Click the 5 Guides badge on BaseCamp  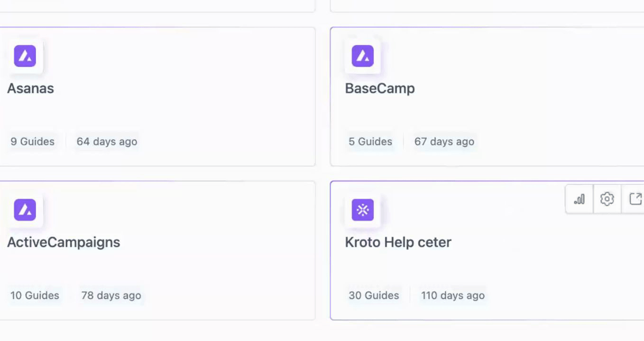tap(370, 142)
